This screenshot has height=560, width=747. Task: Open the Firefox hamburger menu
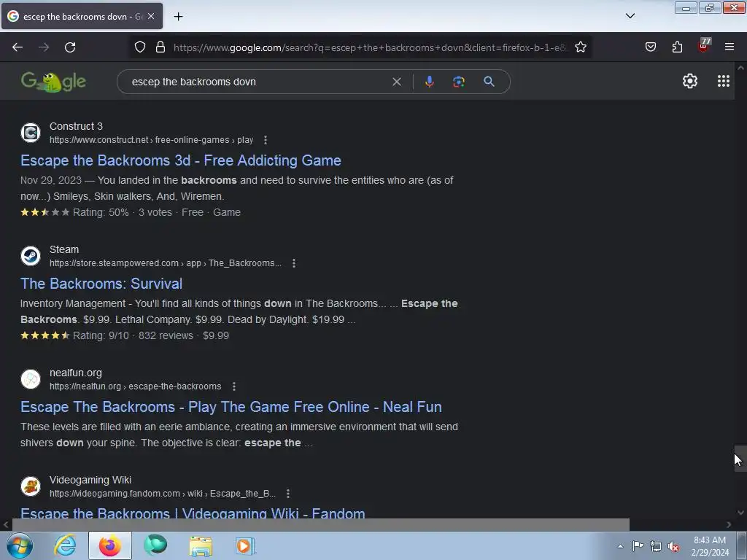(x=729, y=47)
